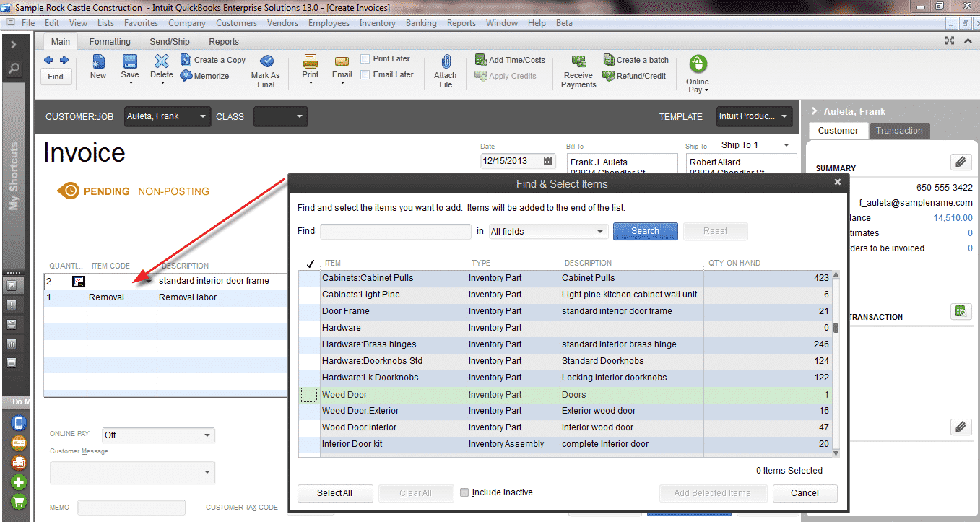
Task: Click the blue mobile phone sidebar icon
Action: [19, 423]
